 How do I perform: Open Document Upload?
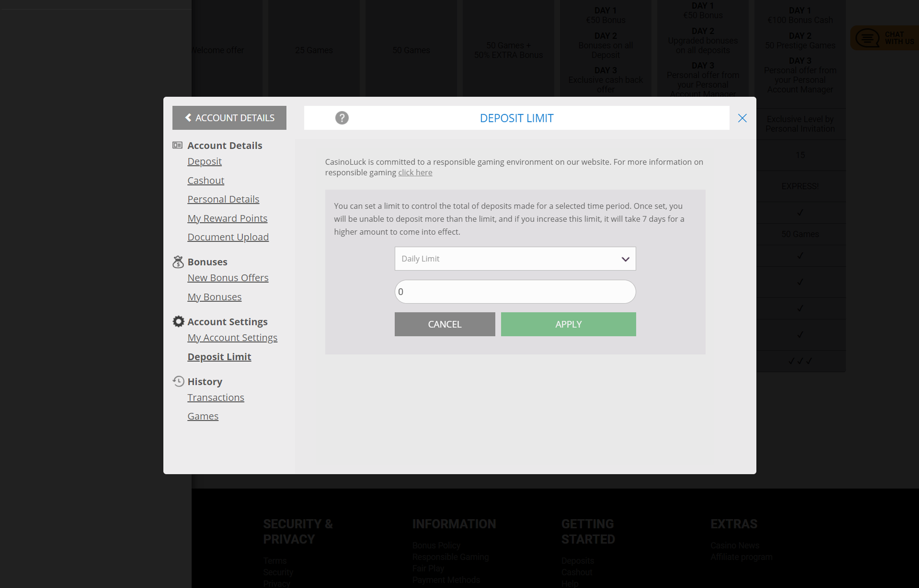[228, 237]
